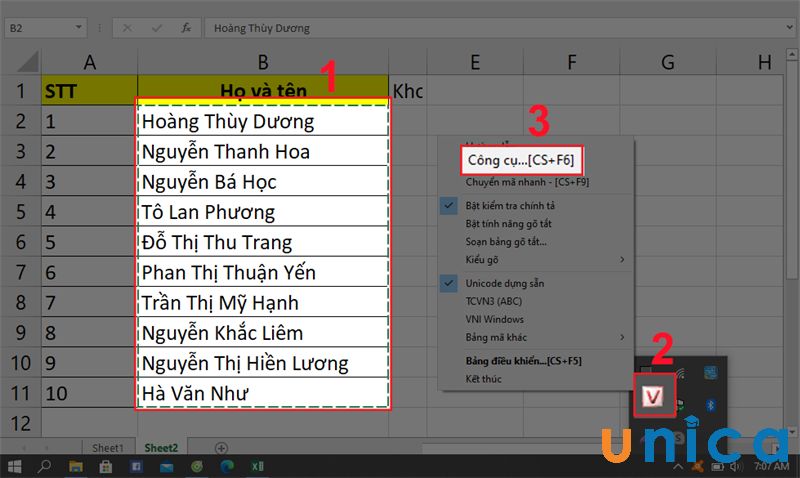This screenshot has width=800, height=478.
Task: Choose 'Chuyển mã nhanh - [CS+F9]'
Action: click(527, 182)
